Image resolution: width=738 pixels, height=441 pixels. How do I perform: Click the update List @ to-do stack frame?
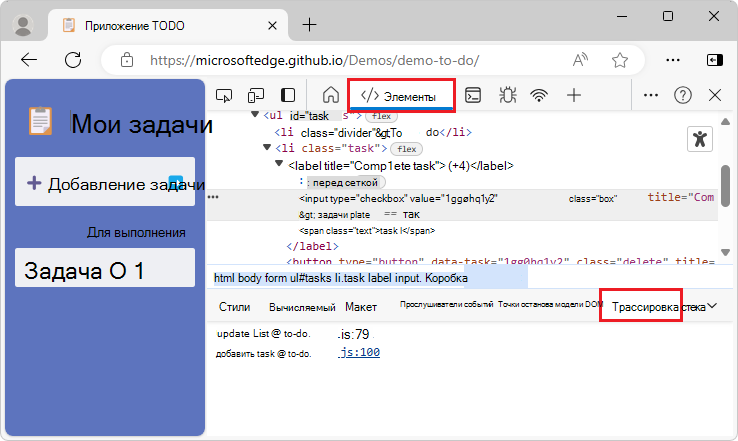tap(264, 334)
